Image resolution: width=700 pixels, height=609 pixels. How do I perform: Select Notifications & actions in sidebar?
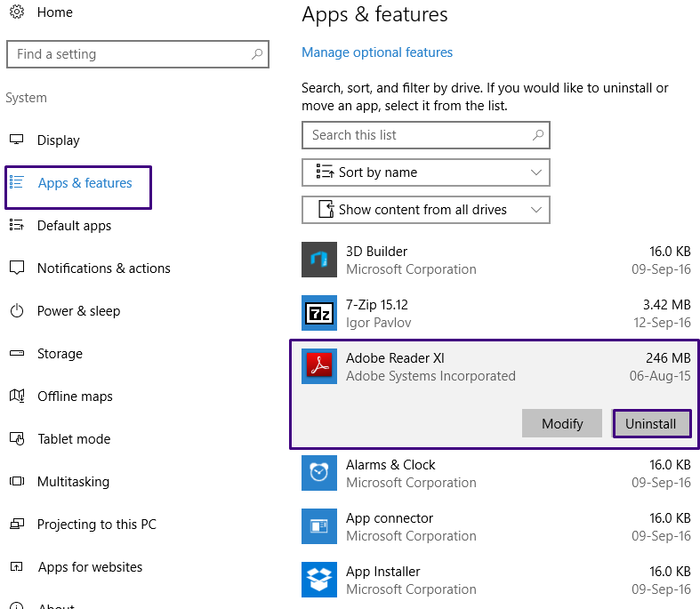click(x=103, y=268)
